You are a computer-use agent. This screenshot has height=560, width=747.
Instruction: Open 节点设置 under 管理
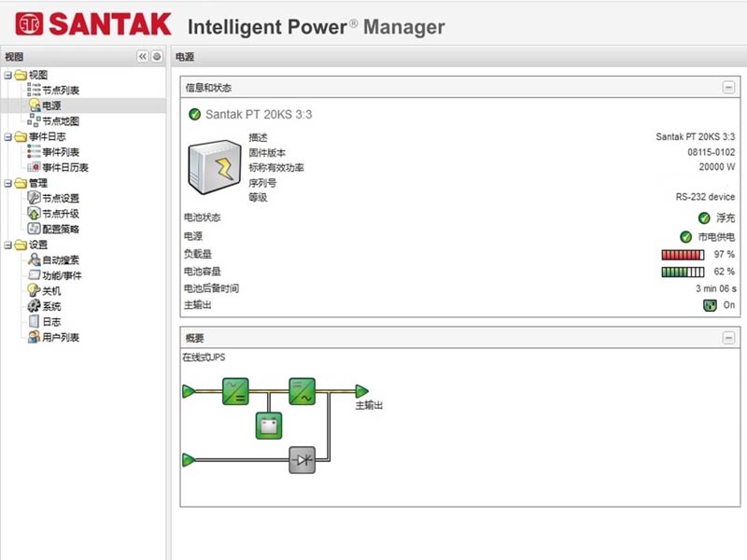61,198
